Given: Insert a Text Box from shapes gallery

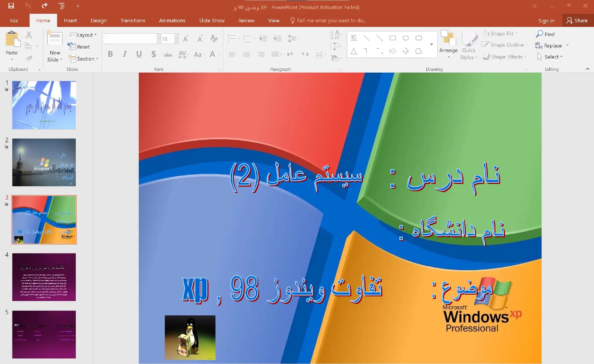Looking at the screenshot, I should tap(354, 38).
